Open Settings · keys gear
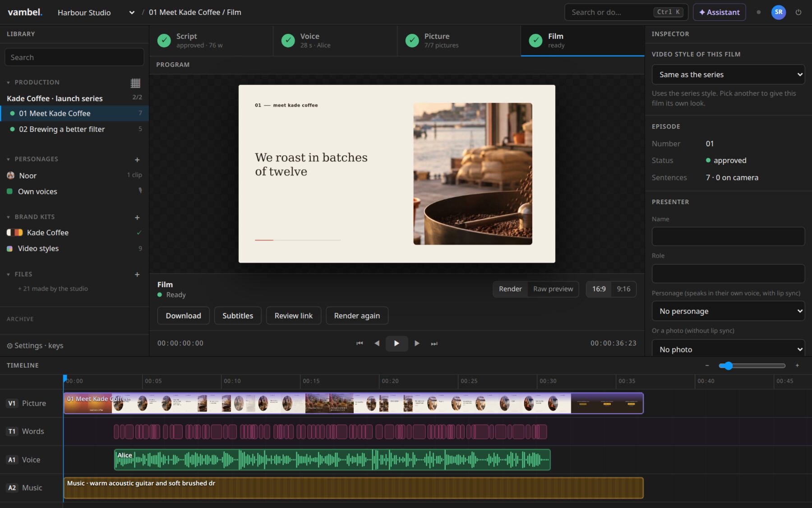812x508 pixels. [35, 346]
